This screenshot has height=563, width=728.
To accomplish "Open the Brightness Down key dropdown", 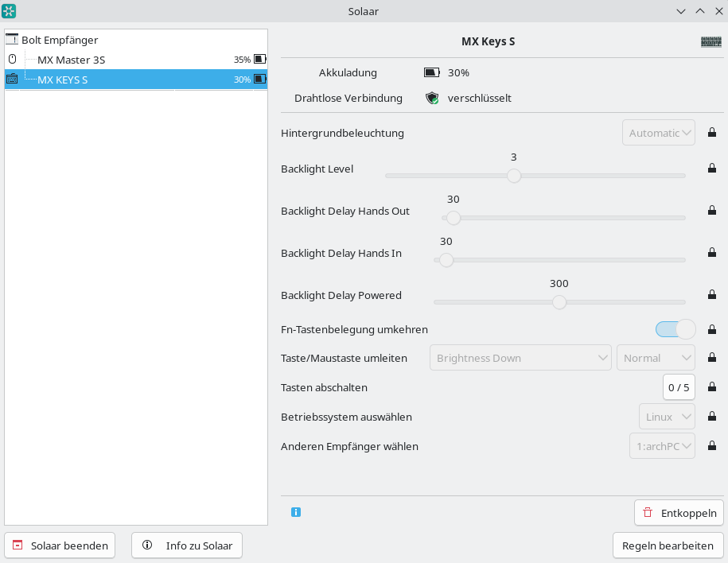I will (x=520, y=358).
